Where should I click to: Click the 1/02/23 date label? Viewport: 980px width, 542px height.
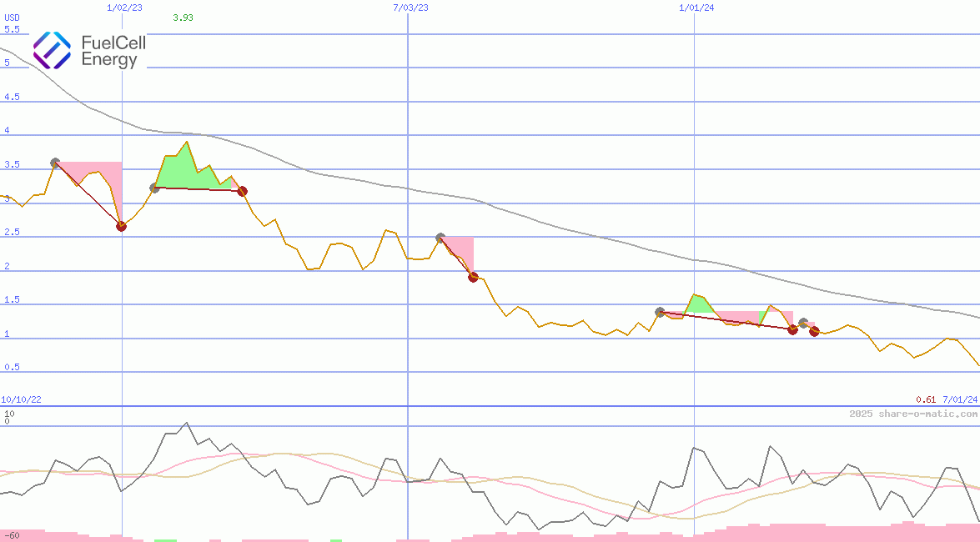click(125, 8)
